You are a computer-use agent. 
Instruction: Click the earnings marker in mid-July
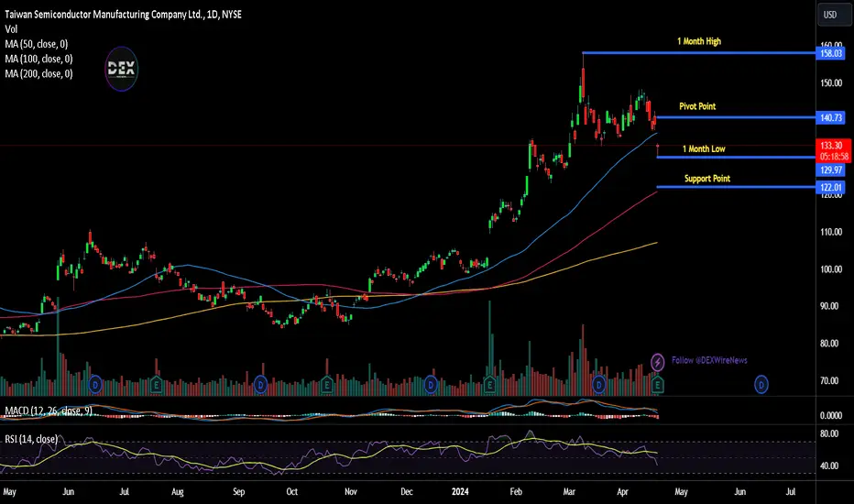pyautogui.click(x=156, y=385)
